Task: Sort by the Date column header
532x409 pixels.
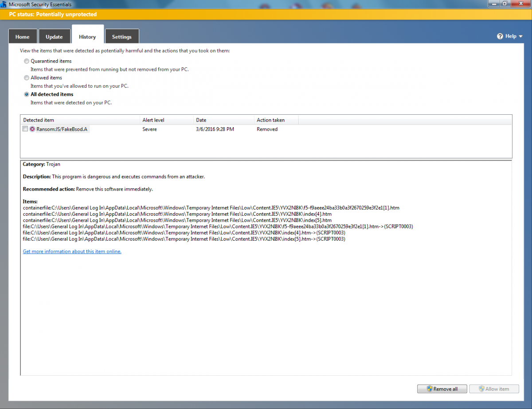Action: [224, 120]
